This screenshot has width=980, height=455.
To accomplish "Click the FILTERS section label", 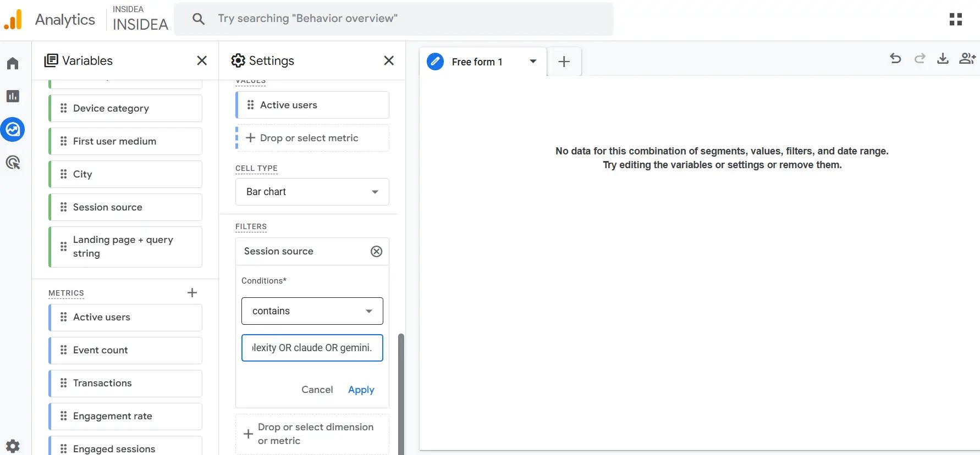I will point(251,226).
